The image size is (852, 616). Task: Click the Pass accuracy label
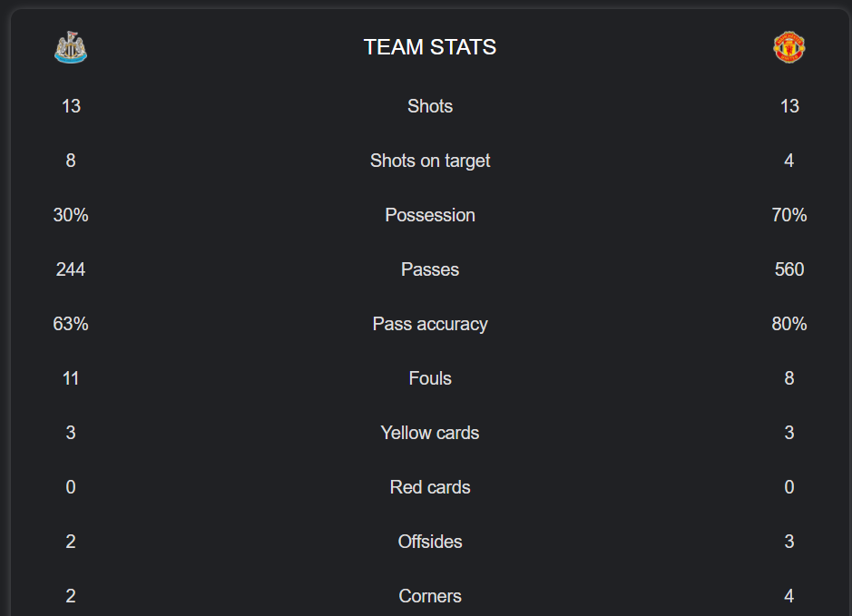point(430,324)
